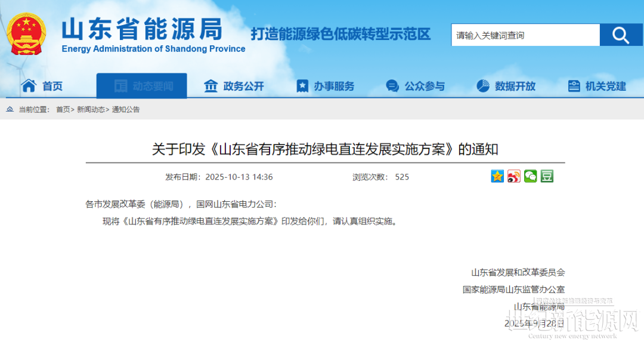644x342 pixels.
Task: Share the notice via WeChat icon
Action: pos(531,176)
